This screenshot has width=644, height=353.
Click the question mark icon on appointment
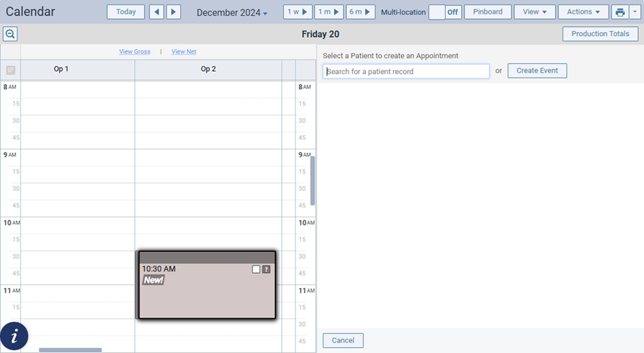(265, 269)
